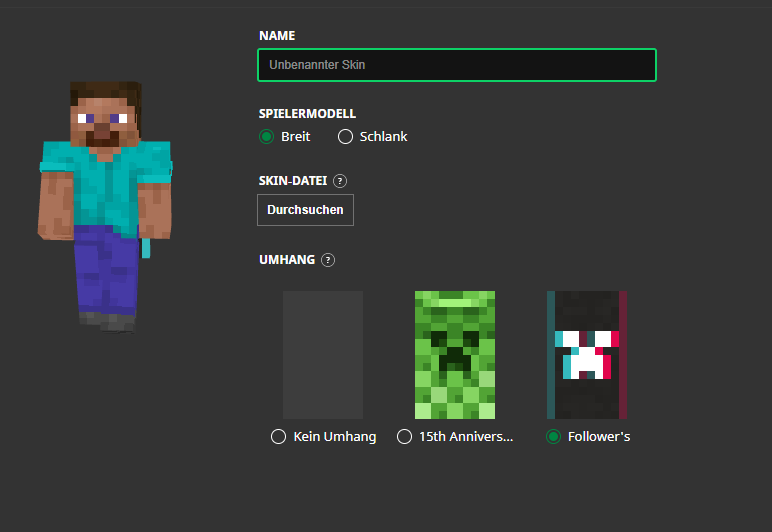Click the UMHANG label text
Screen dimensions: 772x532
coord(287,260)
